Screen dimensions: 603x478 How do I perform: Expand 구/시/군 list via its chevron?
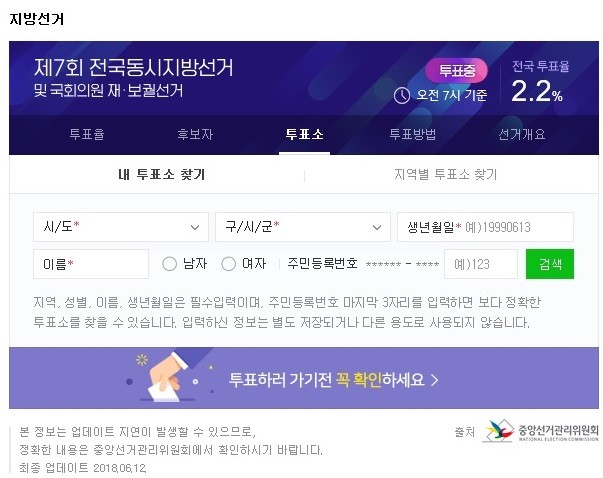tap(377, 227)
